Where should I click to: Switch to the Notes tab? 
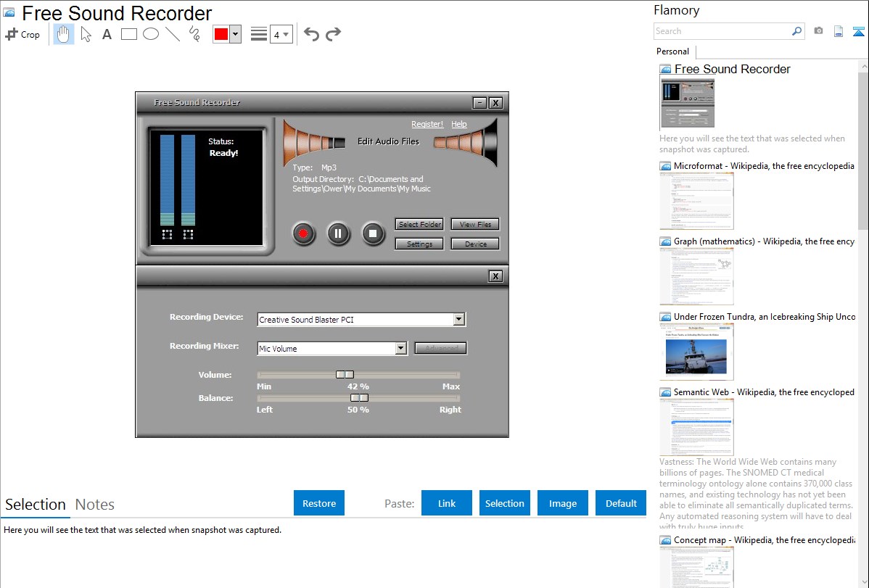pos(95,505)
